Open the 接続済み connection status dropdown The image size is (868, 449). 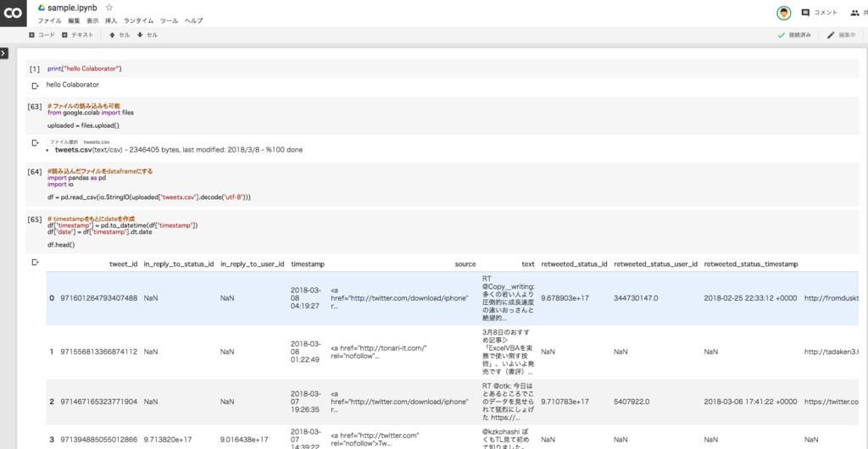click(794, 35)
